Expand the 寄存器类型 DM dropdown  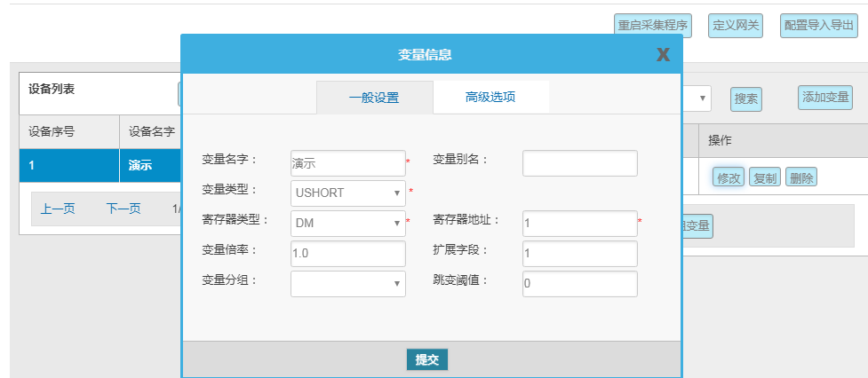(x=348, y=224)
